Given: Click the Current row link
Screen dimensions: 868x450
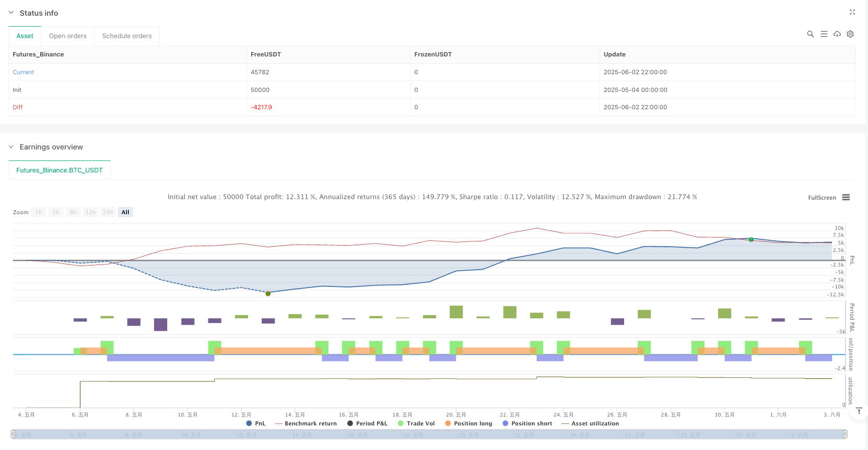Looking at the screenshot, I should [x=24, y=72].
